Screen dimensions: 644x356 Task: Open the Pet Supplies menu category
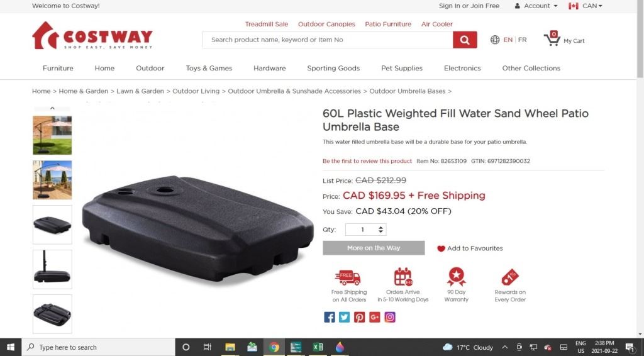(402, 68)
